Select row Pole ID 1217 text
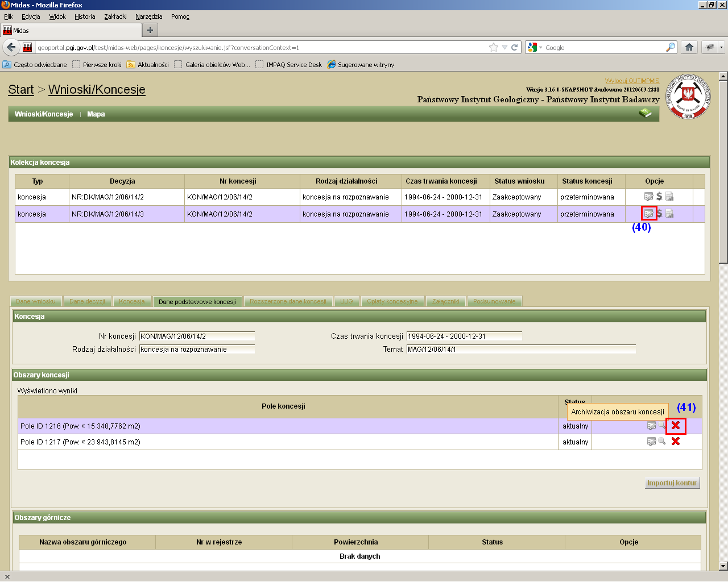This screenshot has height=582, width=728. click(x=80, y=442)
